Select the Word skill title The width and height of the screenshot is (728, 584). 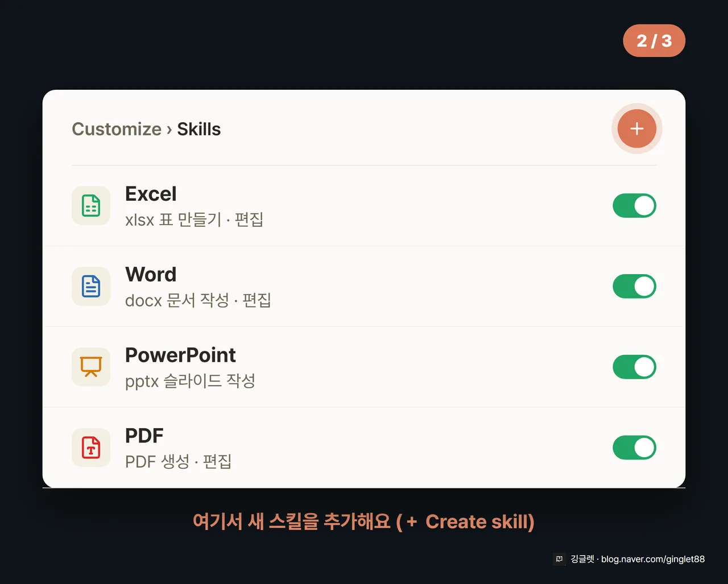151,275
